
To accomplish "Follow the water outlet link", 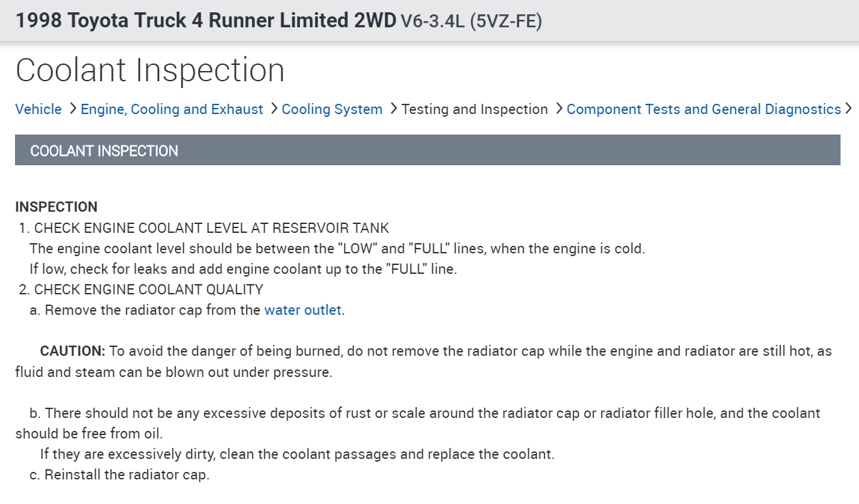I will (302, 310).
